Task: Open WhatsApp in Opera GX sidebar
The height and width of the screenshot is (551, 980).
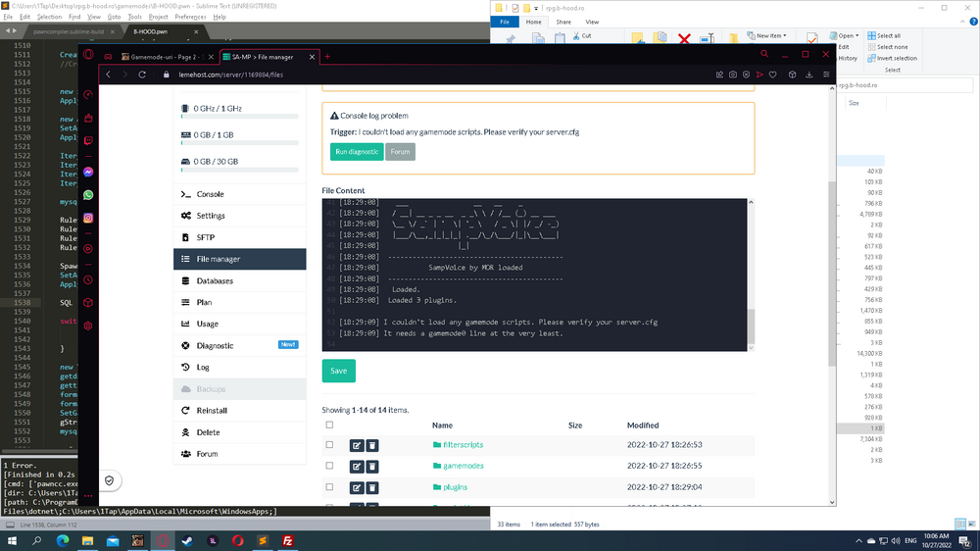Action: point(88,195)
